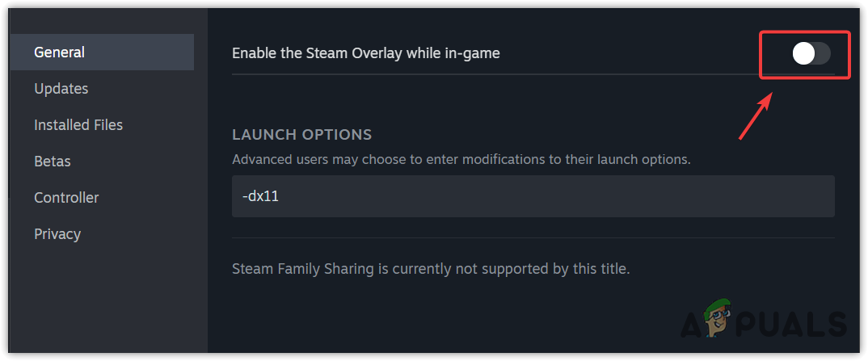Click the launch options text field
Viewport: 868px width, 361px height.
click(x=533, y=195)
